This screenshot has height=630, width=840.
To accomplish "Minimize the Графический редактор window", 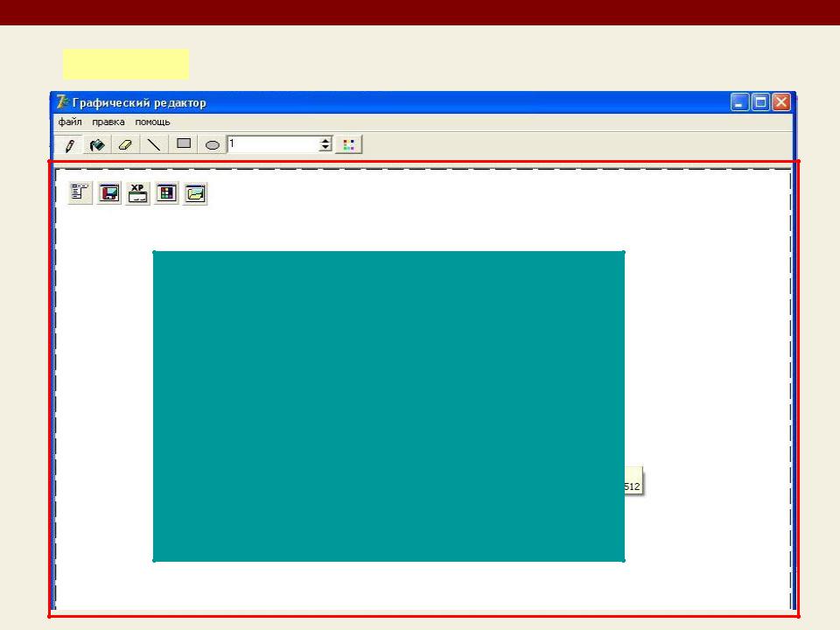I will pos(739,101).
